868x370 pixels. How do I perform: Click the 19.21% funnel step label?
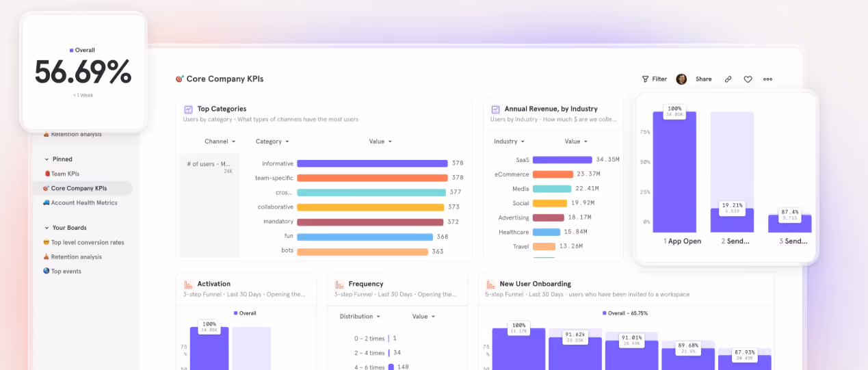click(733, 207)
